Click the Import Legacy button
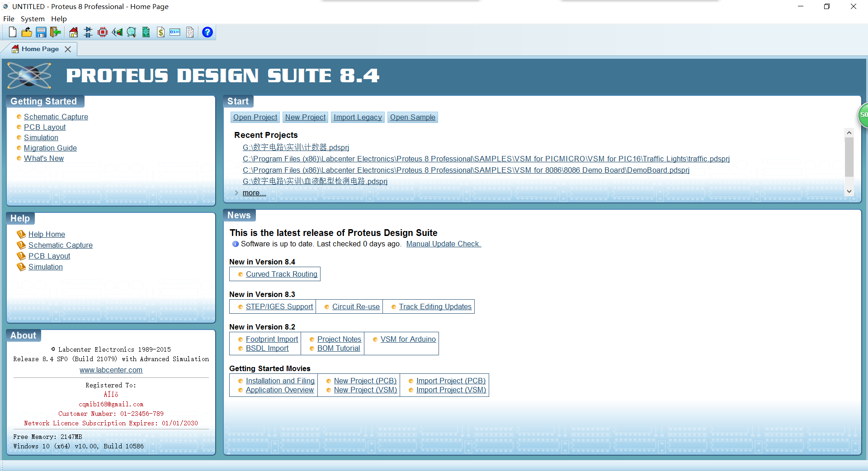The height and width of the screenshot is (471, 868). tap(358, 118)
